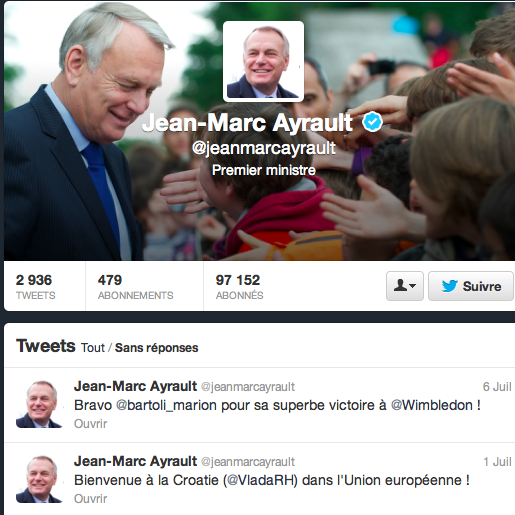The width and height of the screenshot is (515, 515).
Task: Click the blue verified badge icon
Action: (x=372, y=122)
